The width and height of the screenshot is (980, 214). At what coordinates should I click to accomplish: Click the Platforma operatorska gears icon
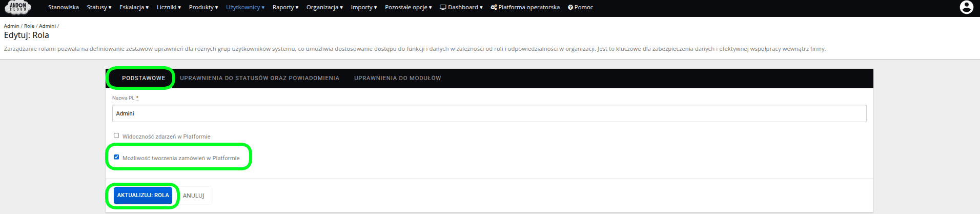494,7
